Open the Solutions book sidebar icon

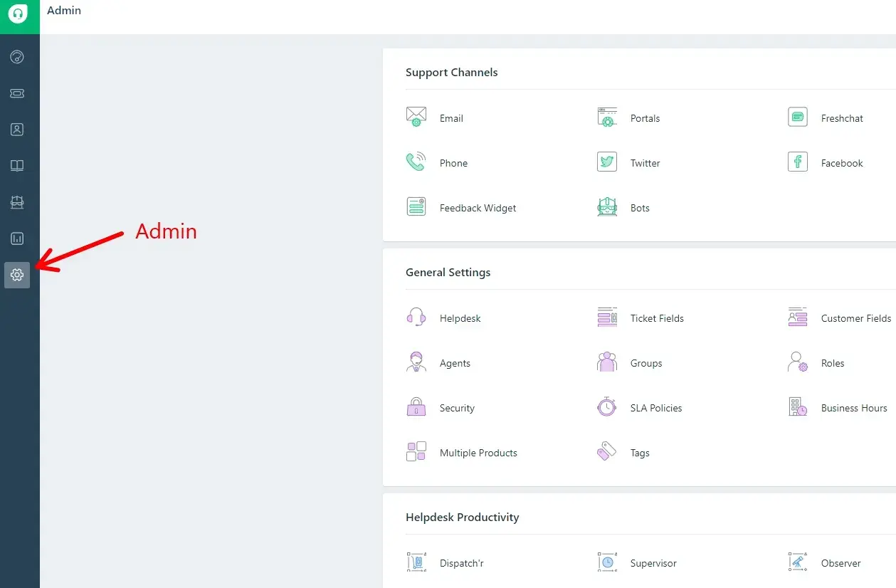[17, 166]
